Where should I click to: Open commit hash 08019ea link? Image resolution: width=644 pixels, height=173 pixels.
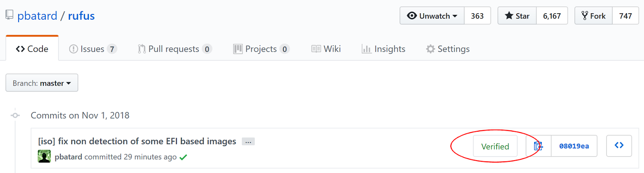(574, 146)
